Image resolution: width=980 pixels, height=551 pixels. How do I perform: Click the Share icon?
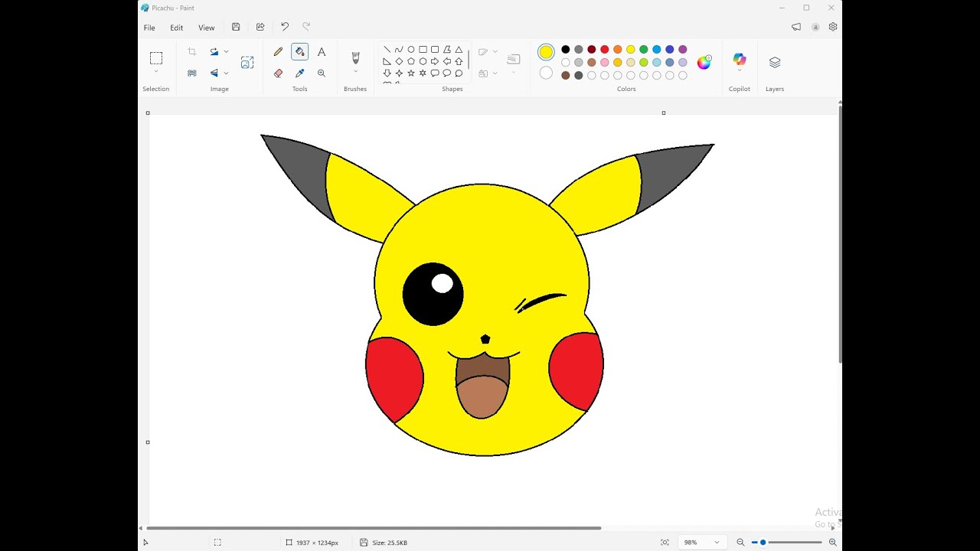click(x=260, y=27)
